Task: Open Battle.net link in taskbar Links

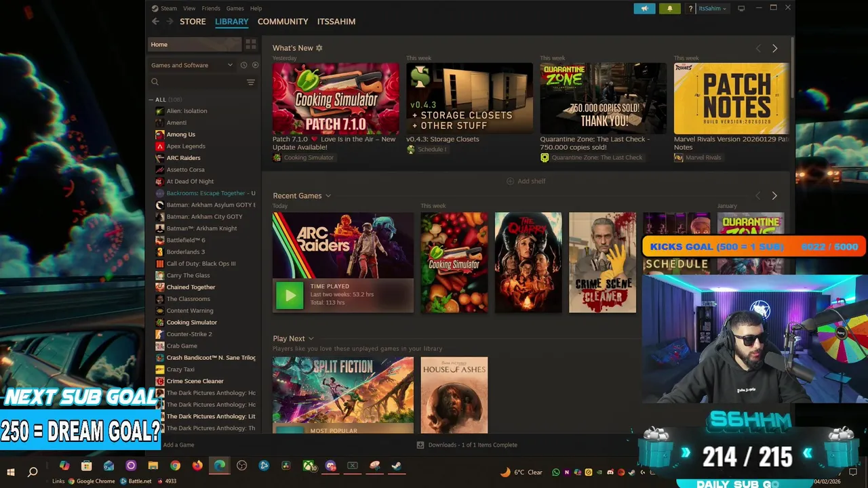Action: 136,481
